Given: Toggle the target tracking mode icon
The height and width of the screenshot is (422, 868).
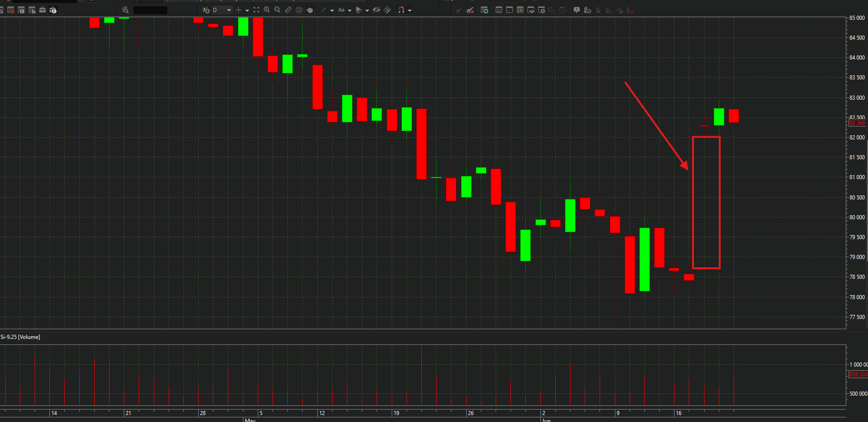Looking at the screenshot, I should pos(299,10).
